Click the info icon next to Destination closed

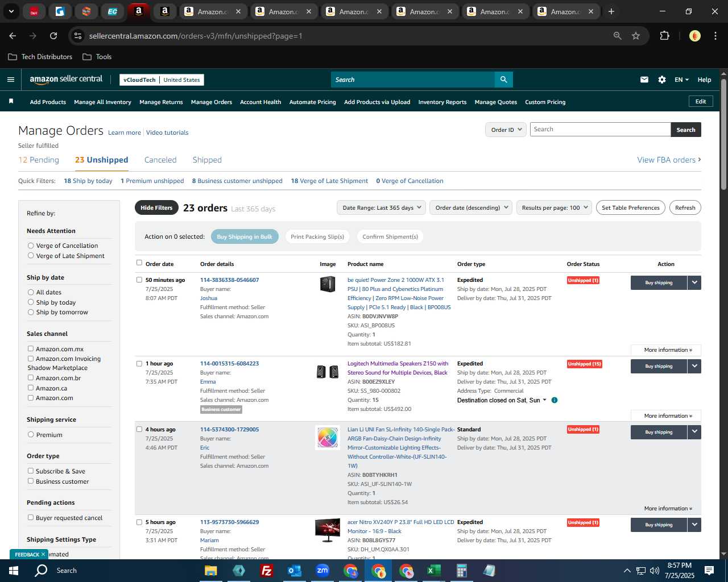point(555,400)
